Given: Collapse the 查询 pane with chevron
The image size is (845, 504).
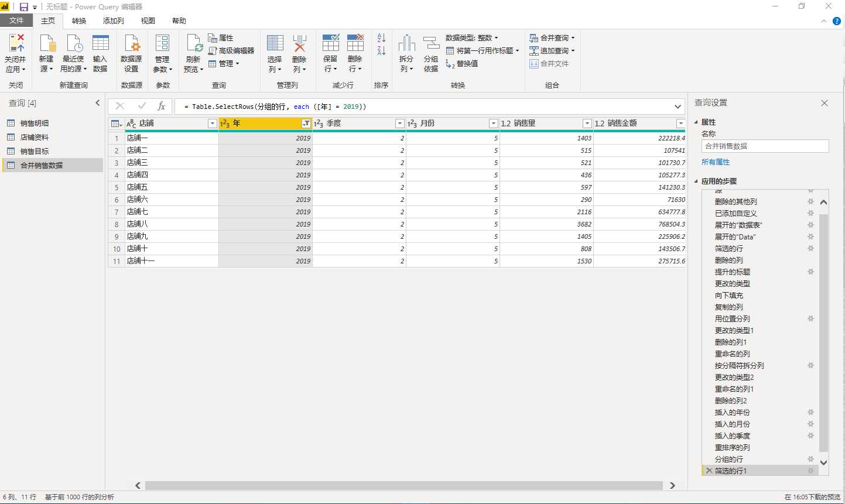Looking at the screenshot, I should (x=98, y=103).
